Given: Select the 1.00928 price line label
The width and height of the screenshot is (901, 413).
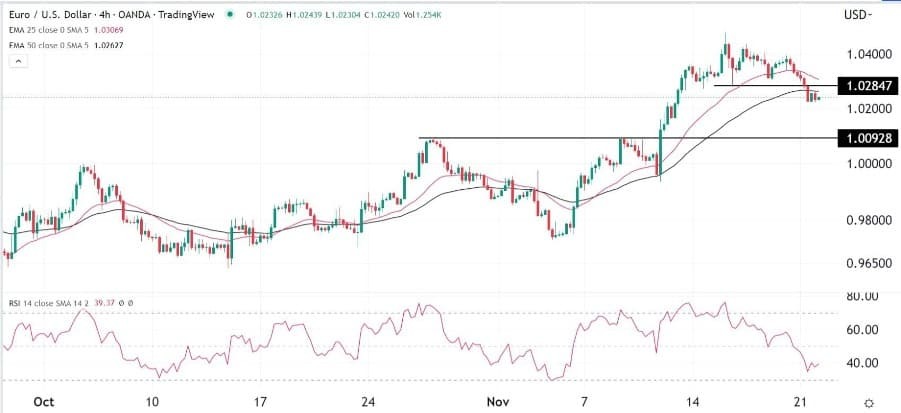Looking at the screenshot, I should click(868, 138).
